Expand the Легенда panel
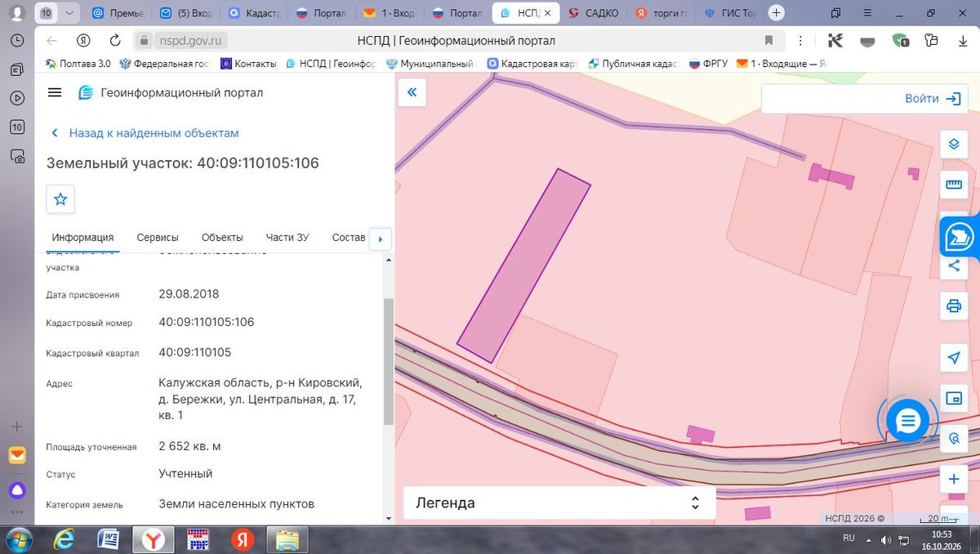 (559, 503)
